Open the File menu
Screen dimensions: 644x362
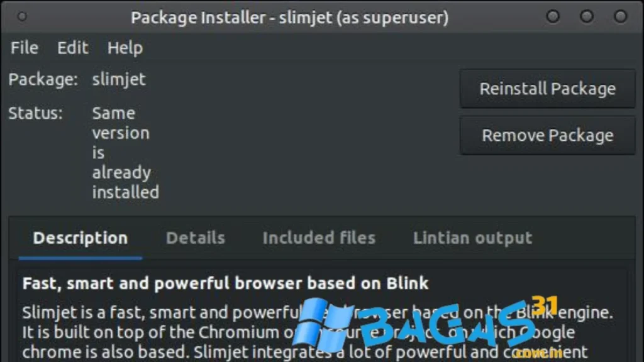[25, 48]
